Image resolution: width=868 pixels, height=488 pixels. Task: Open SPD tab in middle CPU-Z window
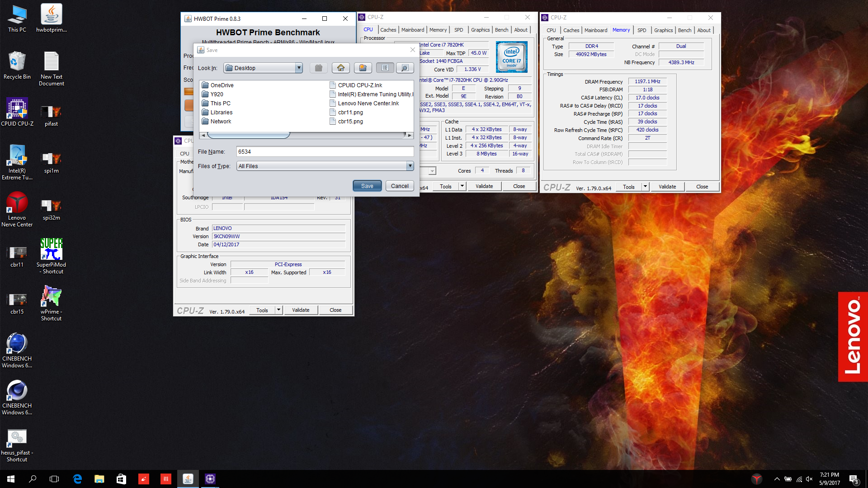pyautogui.click(x=458, y=30)
